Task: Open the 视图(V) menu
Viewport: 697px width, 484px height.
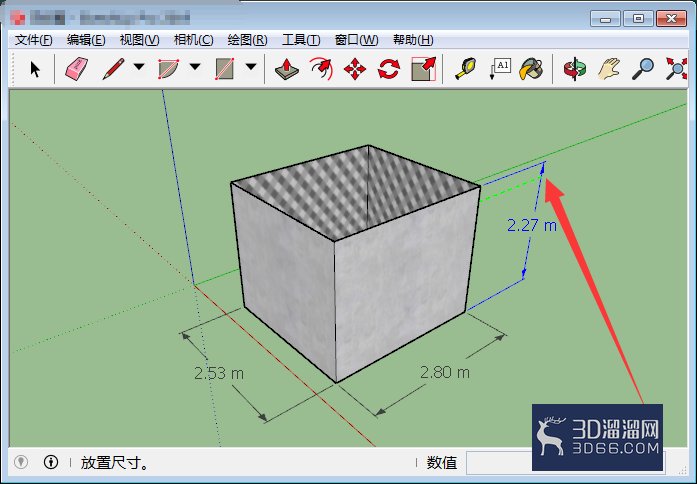Action: pos(139,40)
